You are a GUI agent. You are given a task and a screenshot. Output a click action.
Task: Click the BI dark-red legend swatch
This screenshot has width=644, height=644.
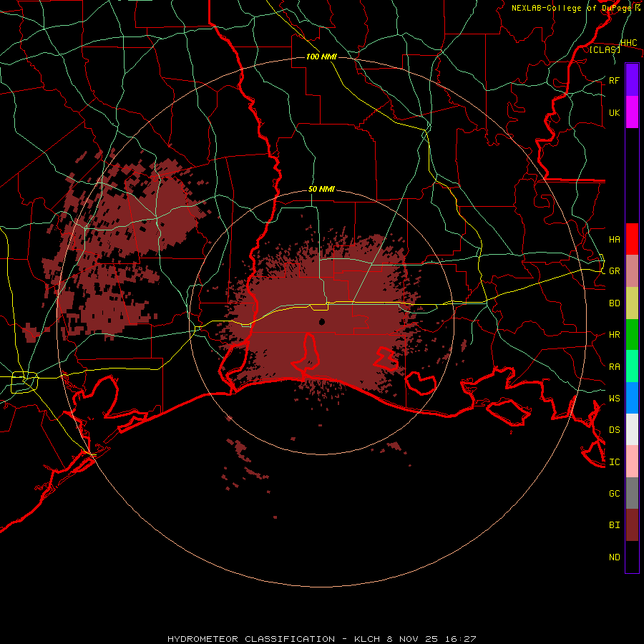632,525
